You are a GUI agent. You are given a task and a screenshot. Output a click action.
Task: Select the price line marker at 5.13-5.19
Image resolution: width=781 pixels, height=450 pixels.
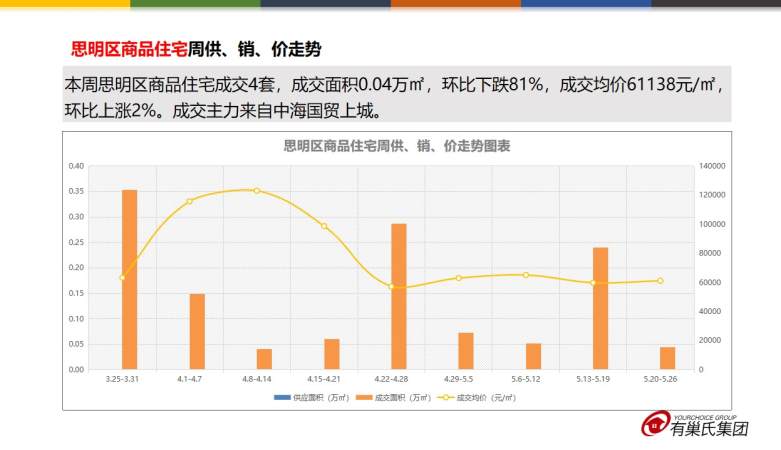pos(593,283)
